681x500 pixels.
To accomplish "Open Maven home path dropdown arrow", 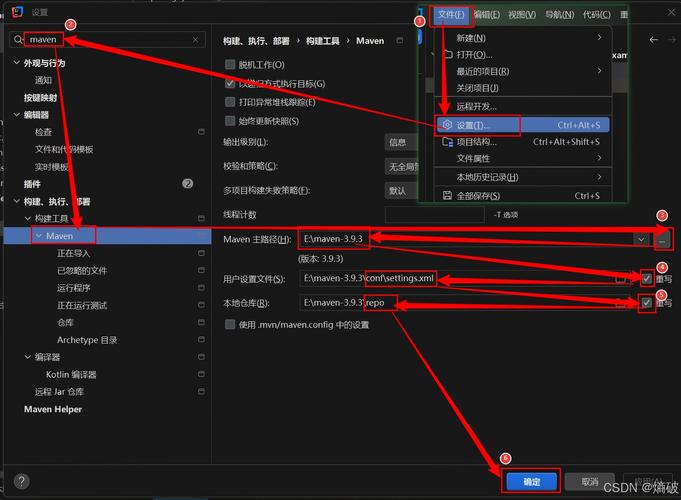I will (641, 239).
